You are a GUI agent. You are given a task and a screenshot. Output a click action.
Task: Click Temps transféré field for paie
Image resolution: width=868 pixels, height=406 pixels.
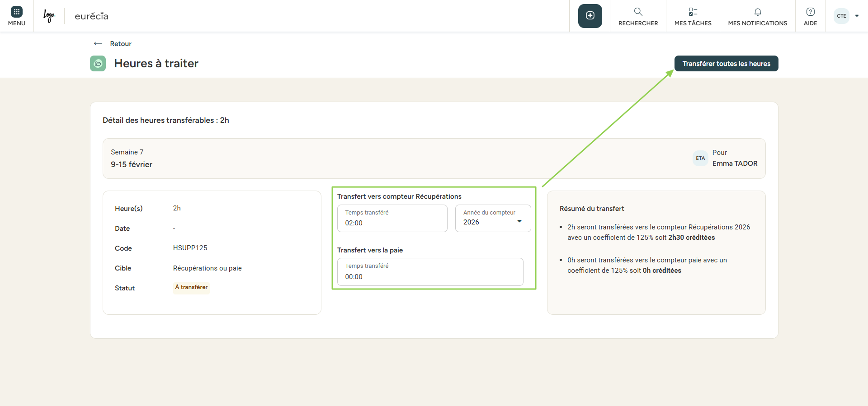point(430,272)
